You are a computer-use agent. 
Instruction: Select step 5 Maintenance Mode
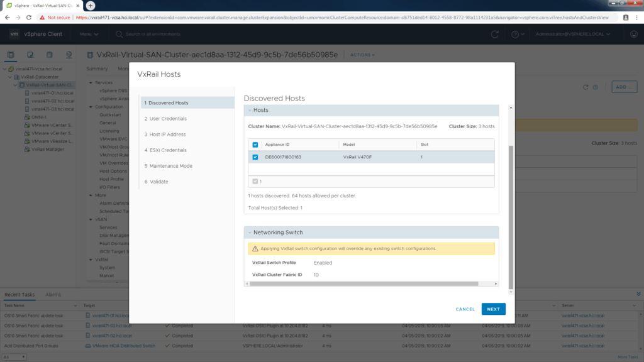[169, 166]
